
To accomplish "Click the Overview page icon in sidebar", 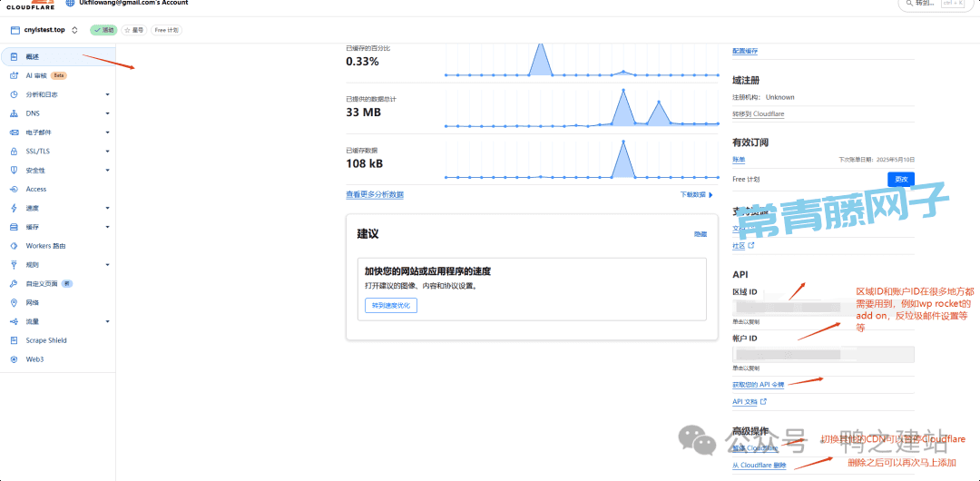I will [x=14, y=56].
